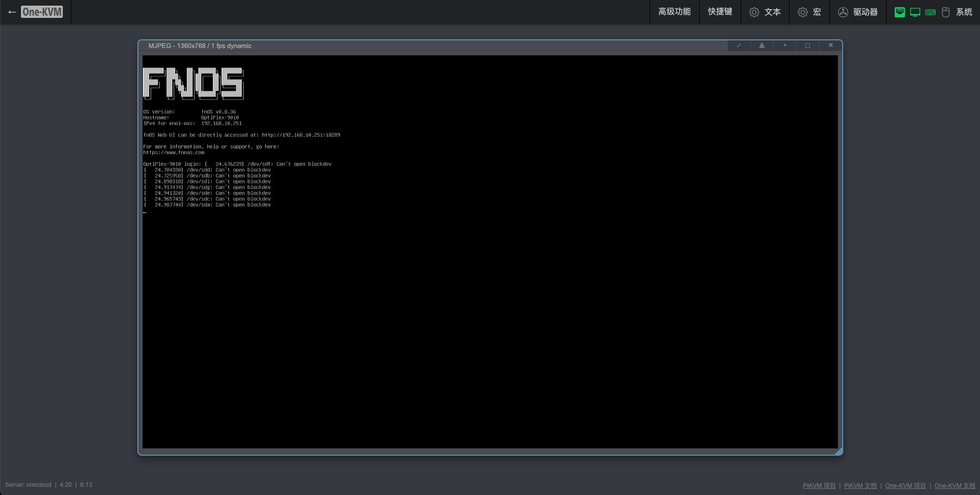The height and width of the screenshot is (495, 980).
Task: Click the mouse status icon
Action: (946, 12)
